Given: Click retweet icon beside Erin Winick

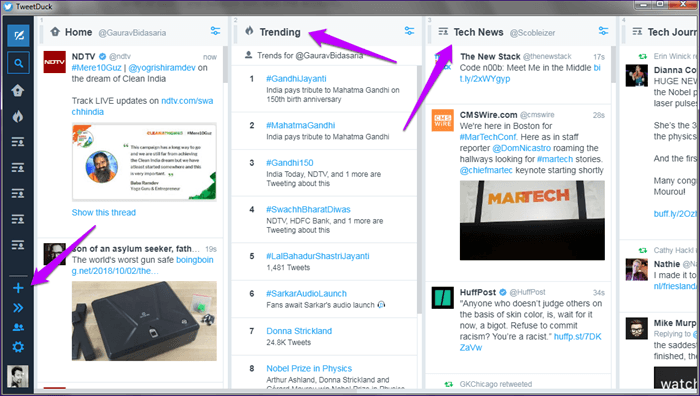Looking at the screenshot, I should (643, 56).
